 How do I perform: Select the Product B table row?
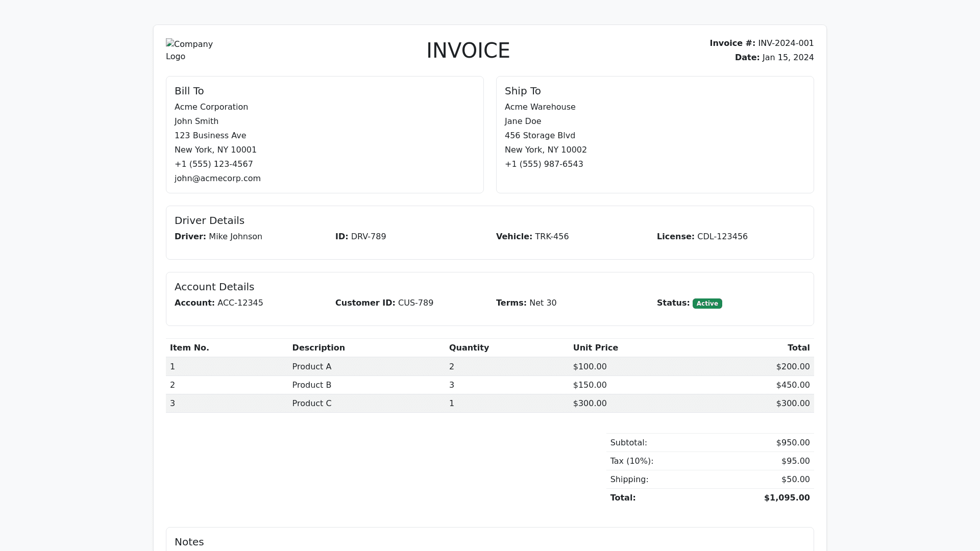tap(311, 385)
